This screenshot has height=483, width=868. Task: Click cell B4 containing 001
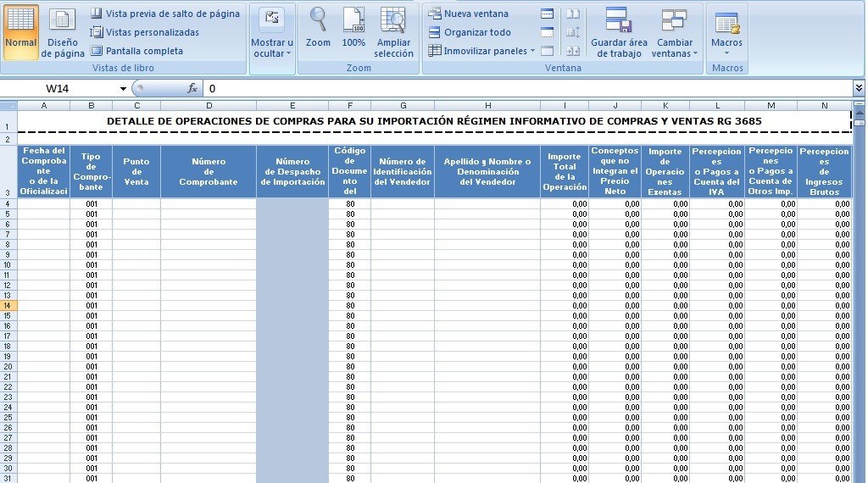[92, 204]
